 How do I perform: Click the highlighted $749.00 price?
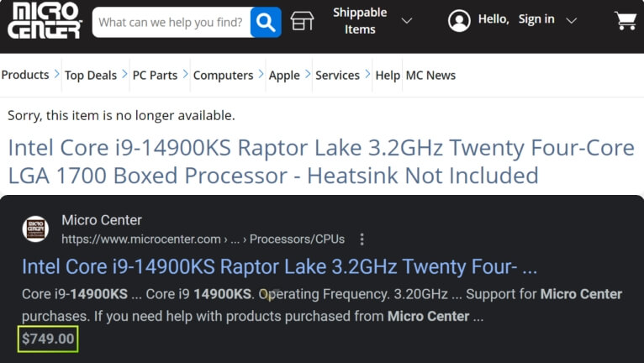click(49, 339)
